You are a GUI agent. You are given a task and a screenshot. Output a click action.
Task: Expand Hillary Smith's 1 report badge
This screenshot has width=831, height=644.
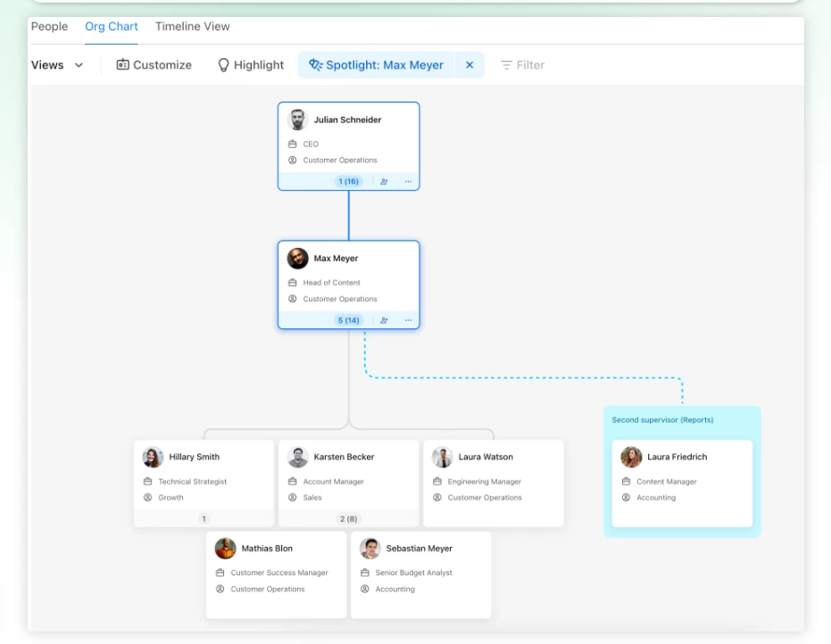[204, 519]
